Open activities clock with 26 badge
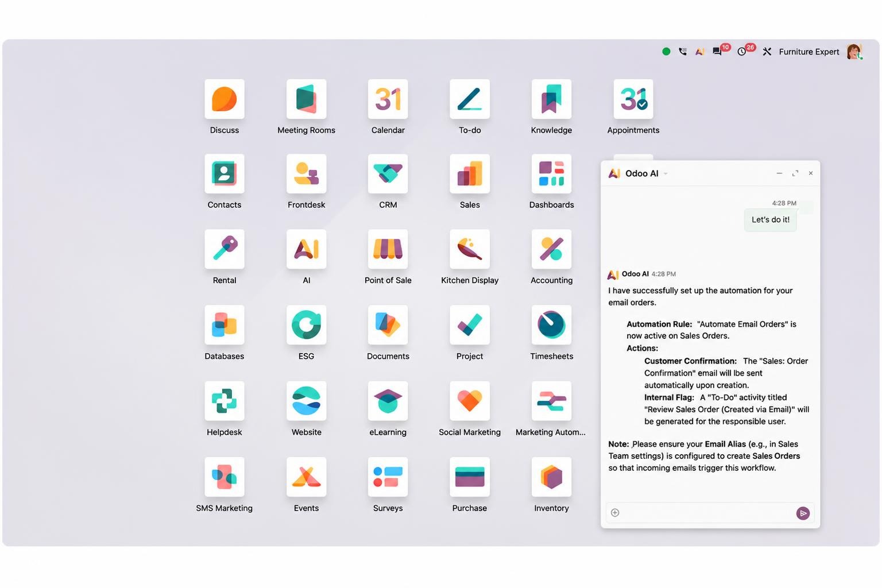This screenshot has width=882, height=588. [742, 51]
